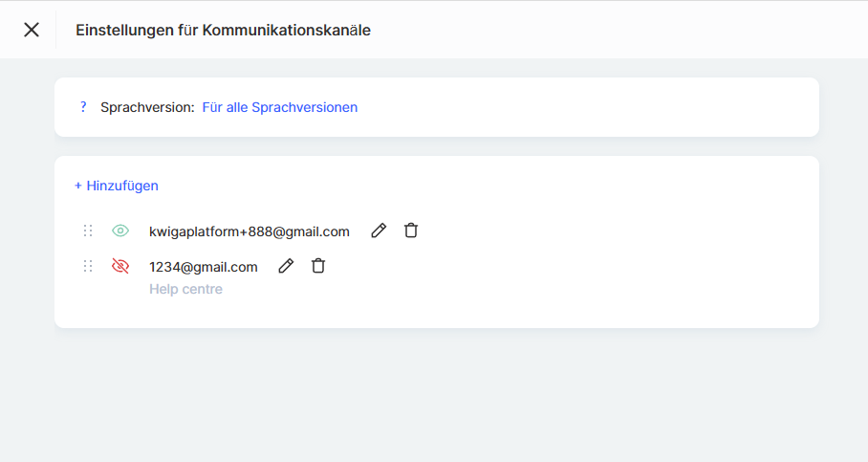
Task: Open the 'Für alle Sprachversionen' language selector
Action: (279, 107)
